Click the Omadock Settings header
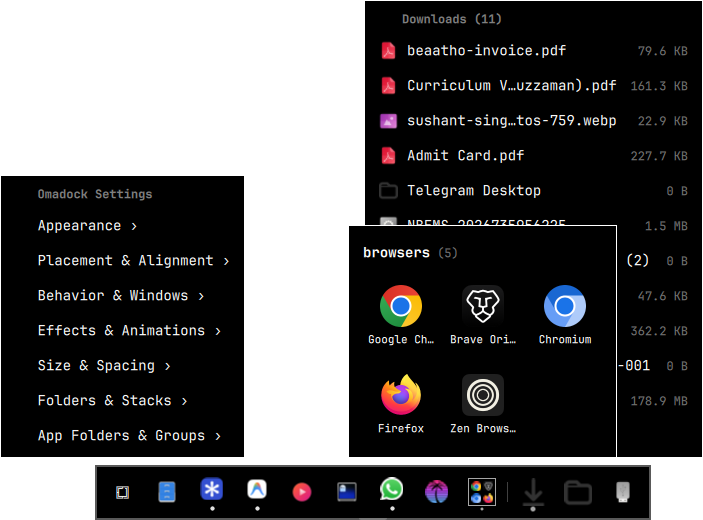 (95, 194)
